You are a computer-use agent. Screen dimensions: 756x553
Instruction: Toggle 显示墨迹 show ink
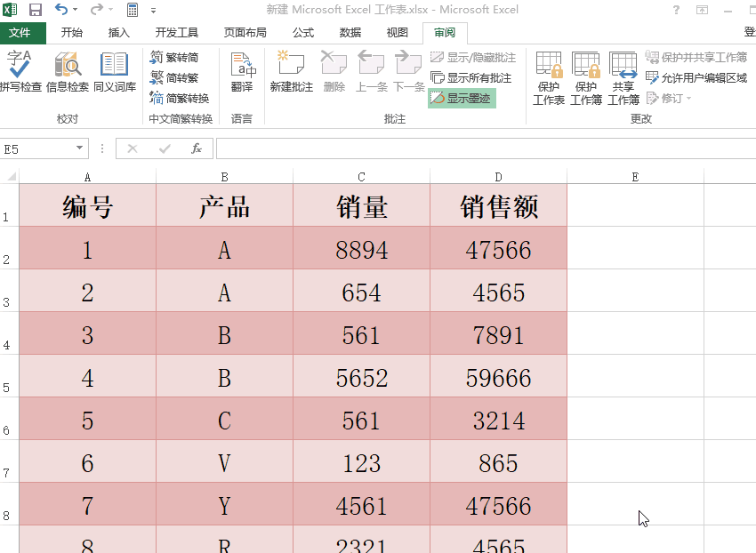(x=462, y=100)
